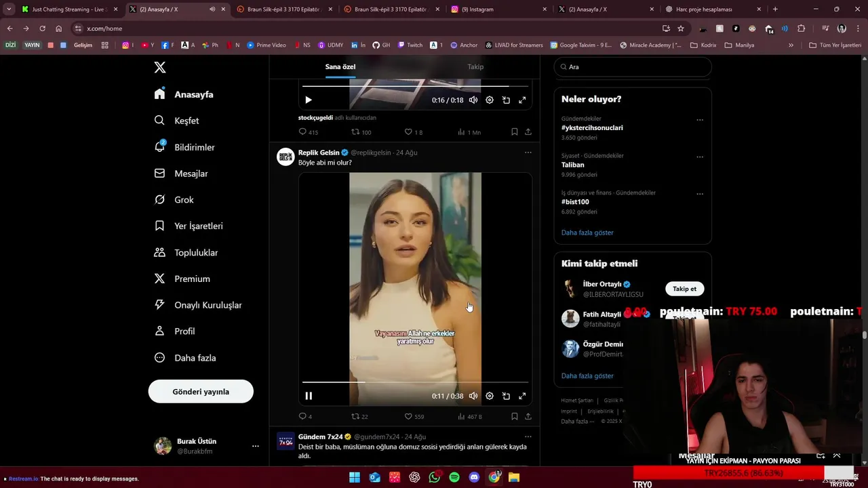Image resolution: width=868 pixels, height=488 pixels.
Task: Pause the Replik Gelsin video
Action: [309, 396]
